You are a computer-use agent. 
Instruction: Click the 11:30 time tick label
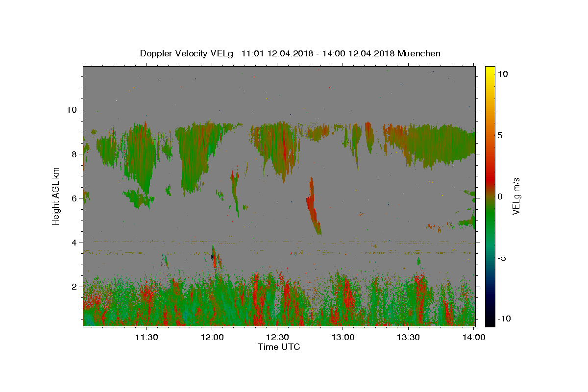[x=147, y=337]
